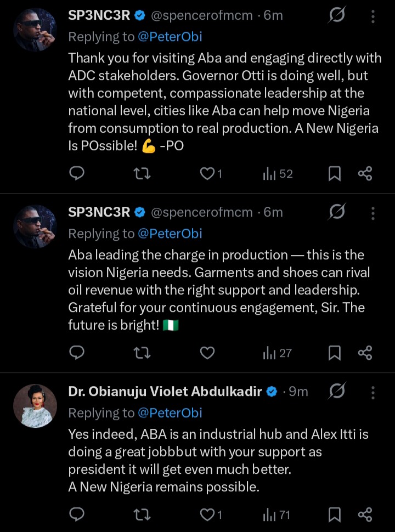Open @spencerofmcm handle on first tweet

[x=201, y=16]
